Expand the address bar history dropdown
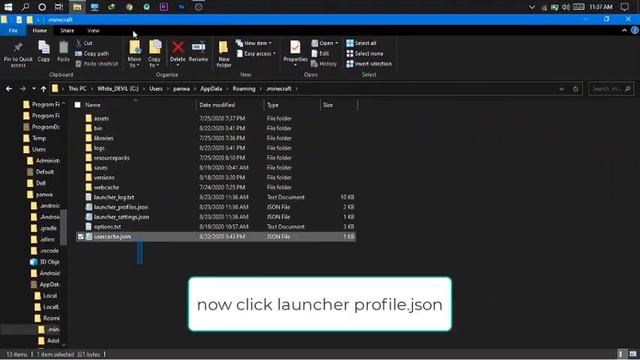The image size is (640, 360). coord(562,89)
